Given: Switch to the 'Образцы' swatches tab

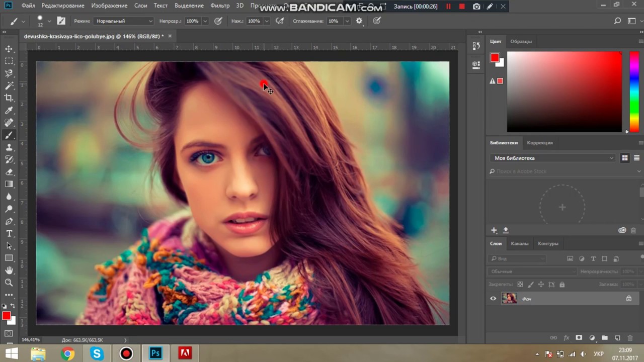Looking at the screenshot, I should click(x=521, y=41).
